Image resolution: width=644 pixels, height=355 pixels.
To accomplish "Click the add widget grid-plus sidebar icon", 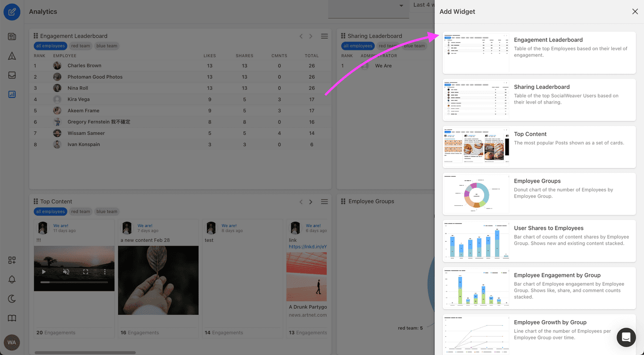I will click(12, 260).
